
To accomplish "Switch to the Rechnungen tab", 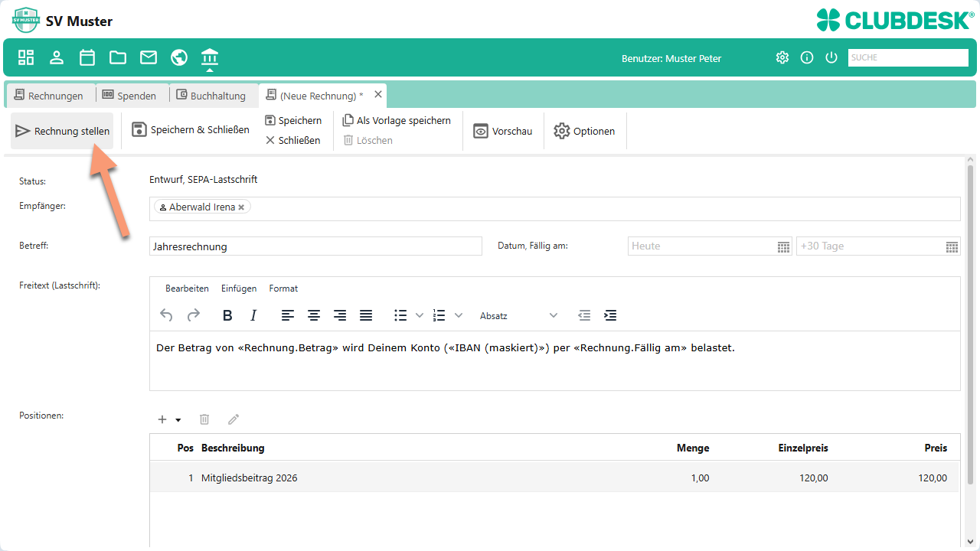I will pos(49,96).
